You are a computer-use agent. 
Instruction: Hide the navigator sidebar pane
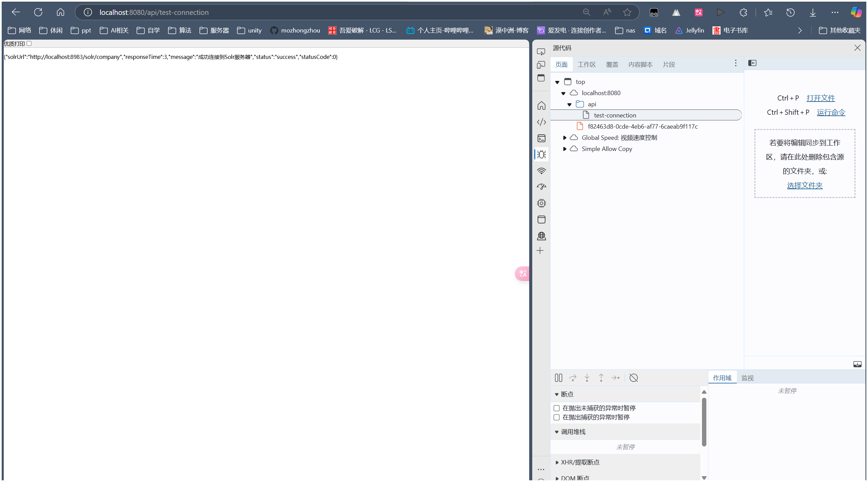pos(752,63)
